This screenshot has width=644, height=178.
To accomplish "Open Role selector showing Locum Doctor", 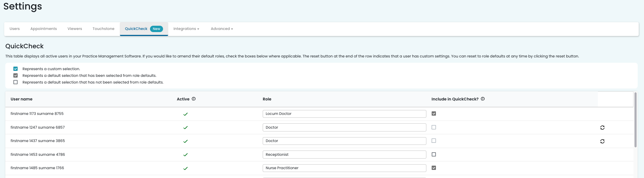I will (344, 114).
